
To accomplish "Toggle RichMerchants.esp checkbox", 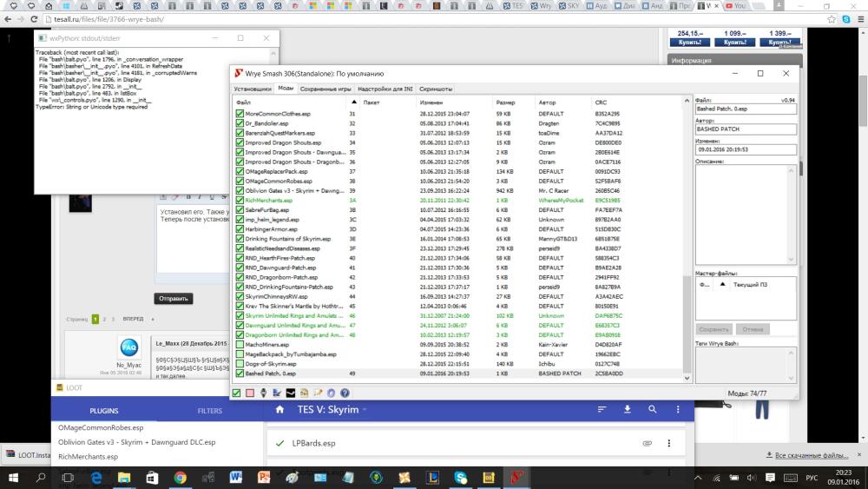I will (x=240, y=201).
